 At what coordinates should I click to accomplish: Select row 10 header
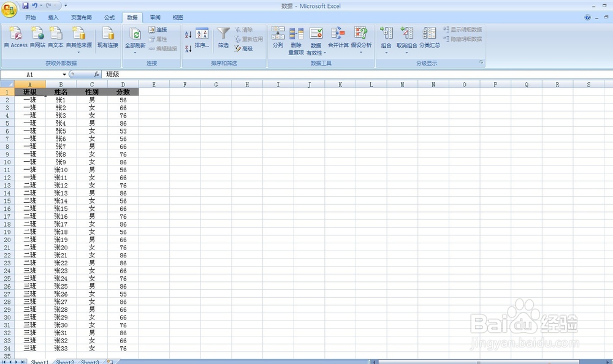pos(7,162)
